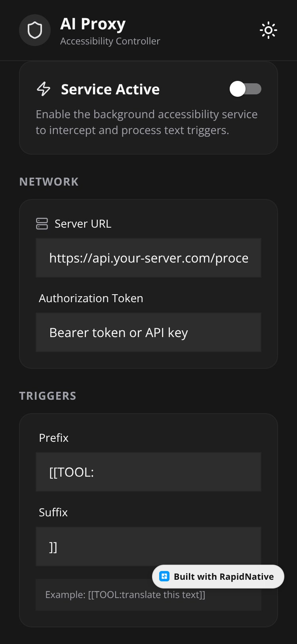Click the RapidNative logo icon

[164, 577]
